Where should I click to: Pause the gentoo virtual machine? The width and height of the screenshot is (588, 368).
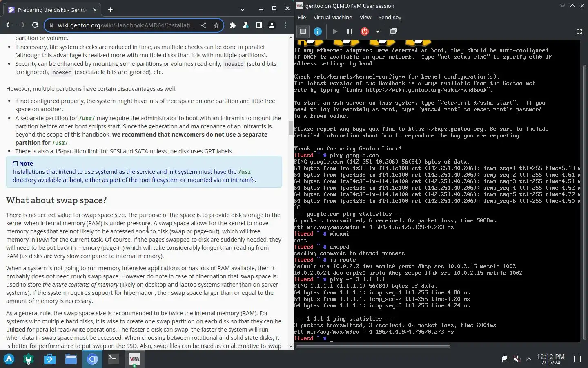point(350,31)
